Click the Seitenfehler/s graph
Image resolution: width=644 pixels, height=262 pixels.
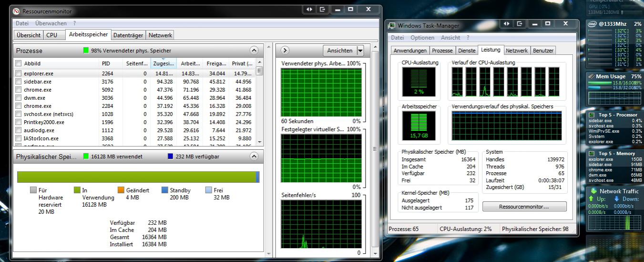tap(321, 224)
